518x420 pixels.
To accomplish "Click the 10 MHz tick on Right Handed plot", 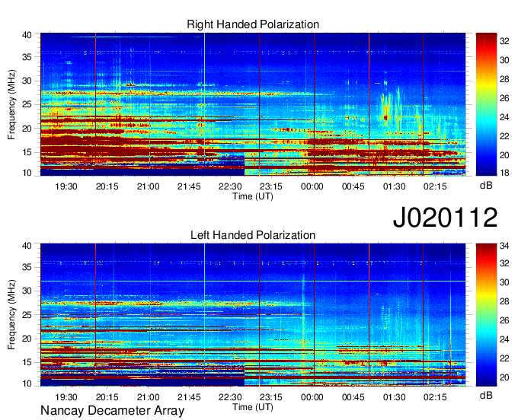I will click(x=27, y=173).
